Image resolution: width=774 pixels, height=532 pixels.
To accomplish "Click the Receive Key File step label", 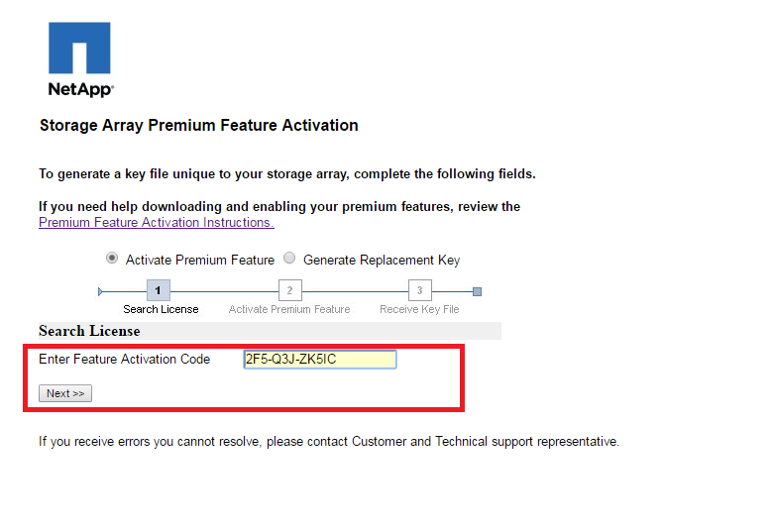I will (419, 309).
